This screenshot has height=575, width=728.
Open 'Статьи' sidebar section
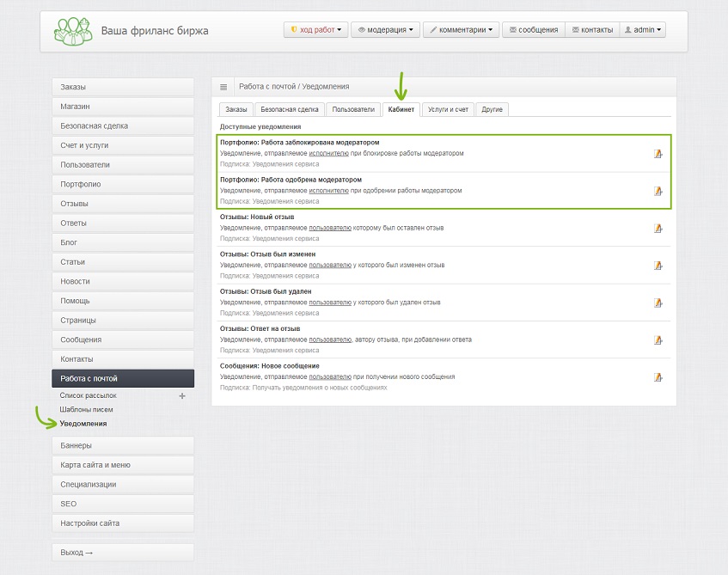[x=123, y=262]
